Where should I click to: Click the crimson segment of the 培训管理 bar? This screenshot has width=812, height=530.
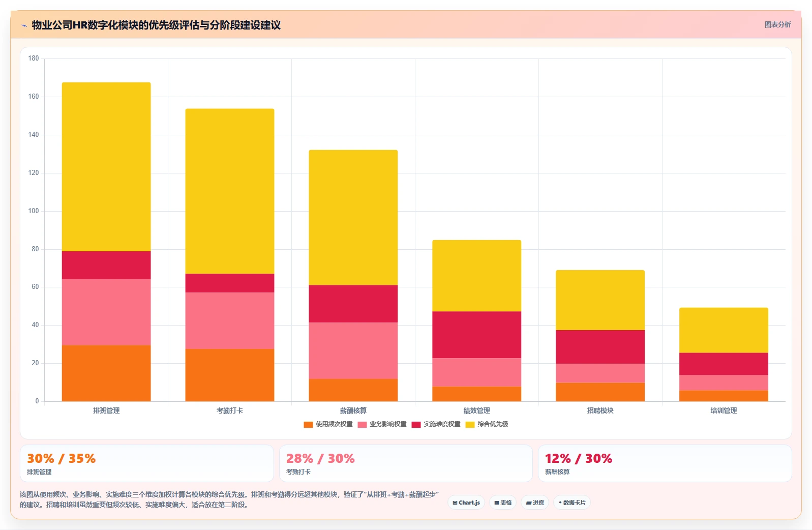click(724, 364)
